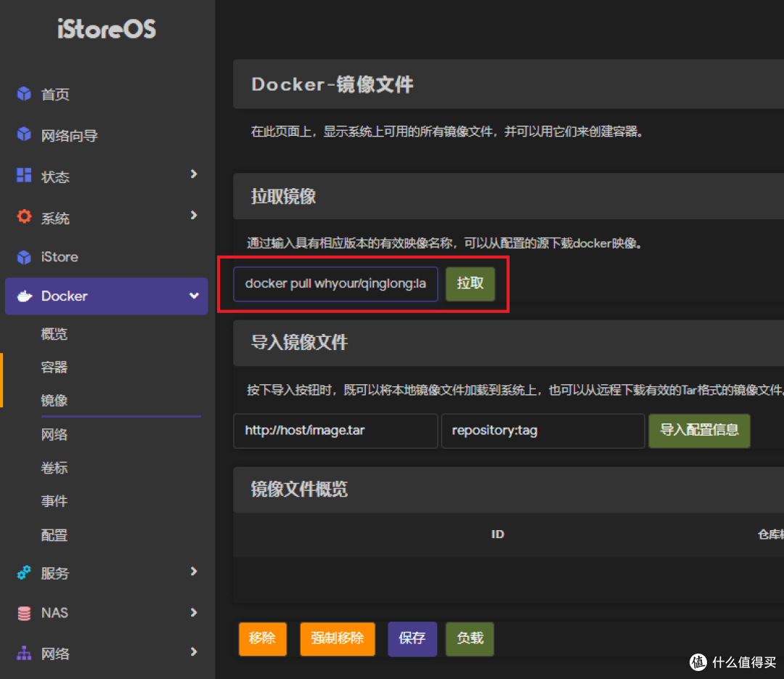Click the Docker-镜像文件 page title
784x679 pixels.
coord(332,84)
